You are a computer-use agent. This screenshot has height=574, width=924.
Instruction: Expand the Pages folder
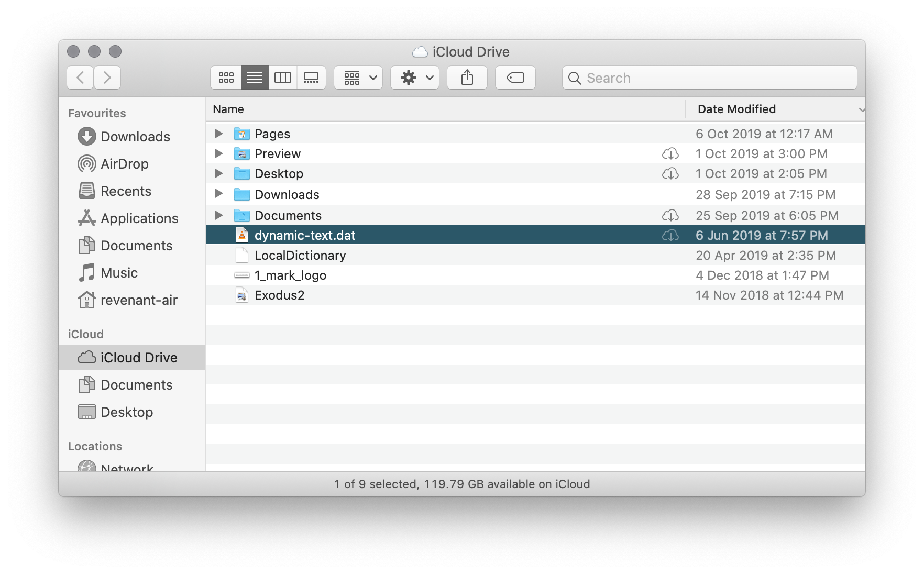point(219,134)
